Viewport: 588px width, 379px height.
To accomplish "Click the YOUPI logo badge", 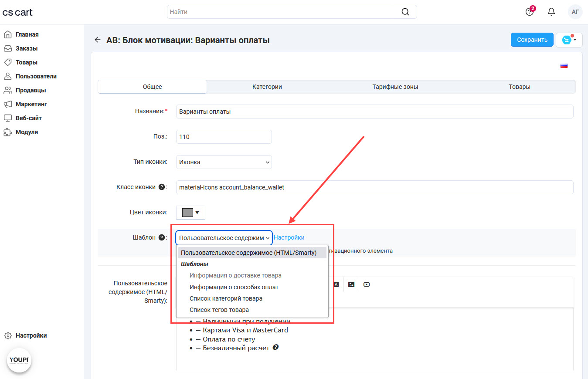I will click(x=19, y=360).
